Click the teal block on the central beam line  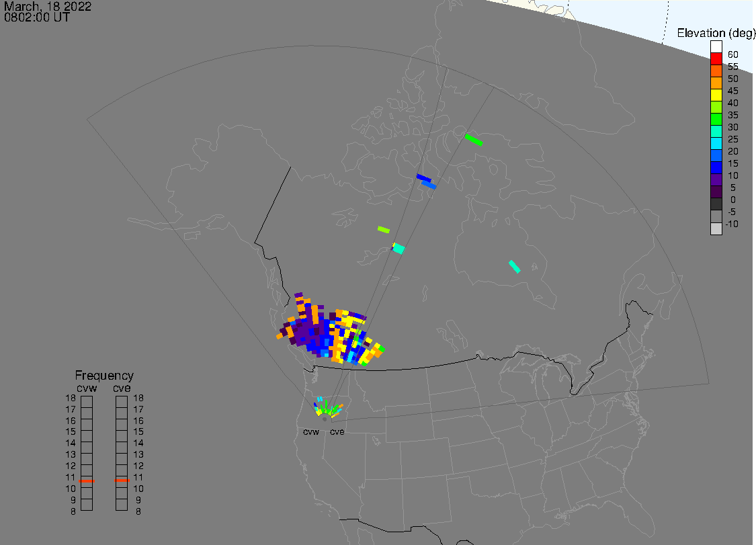click(398, 249)
